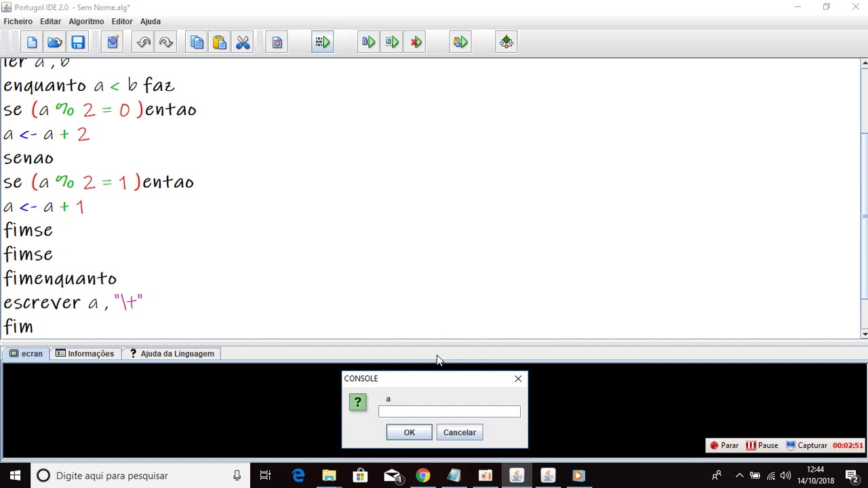Open the Ficheiro menu
The width and height of the screenshot is (868, 488).
pyautogui.click(x=18, y=22)
